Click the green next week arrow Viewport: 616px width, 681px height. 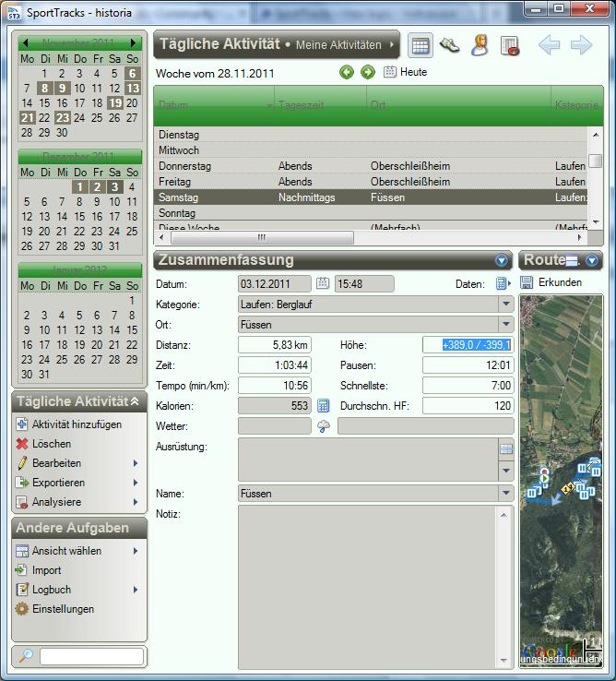pos(367,72)
